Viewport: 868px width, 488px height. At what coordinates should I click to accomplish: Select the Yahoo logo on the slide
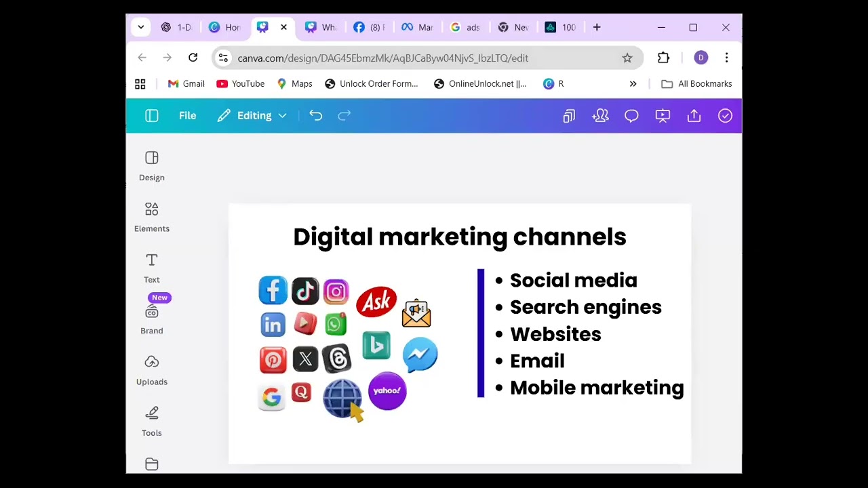pyautogui.click(x=387, y=390)
